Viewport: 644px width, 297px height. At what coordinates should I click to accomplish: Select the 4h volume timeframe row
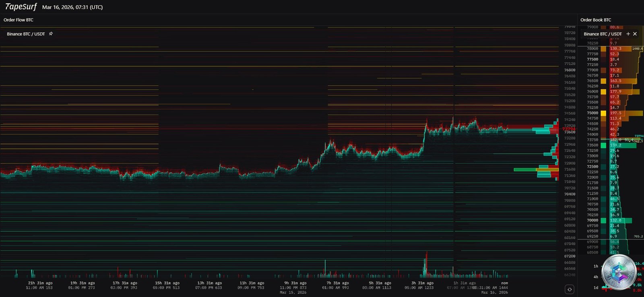tap(596, 277)
